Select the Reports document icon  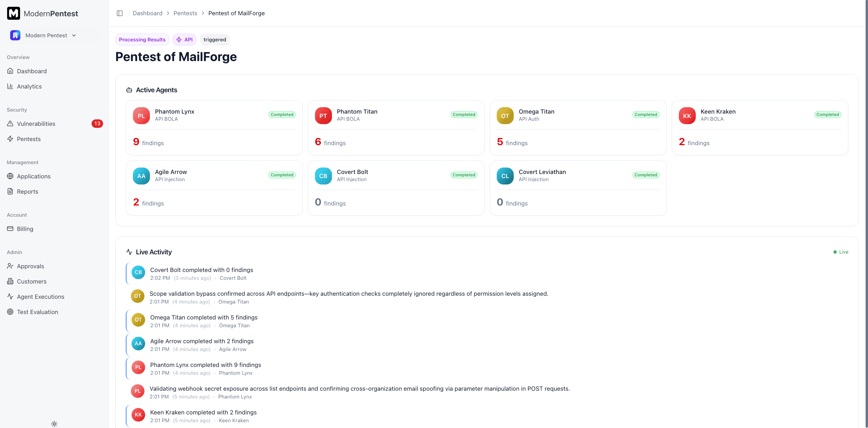click(x=10, y=191)
